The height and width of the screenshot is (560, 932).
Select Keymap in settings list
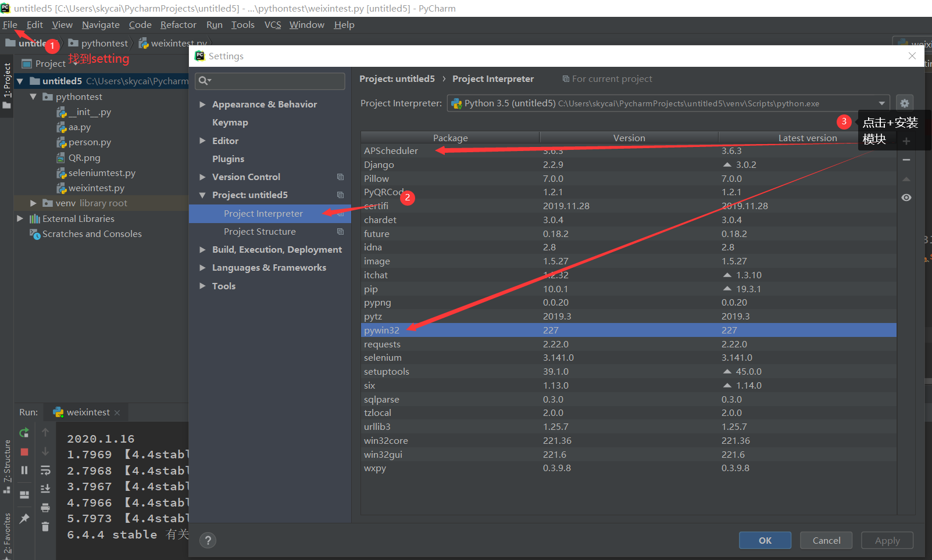coord(230,123)
